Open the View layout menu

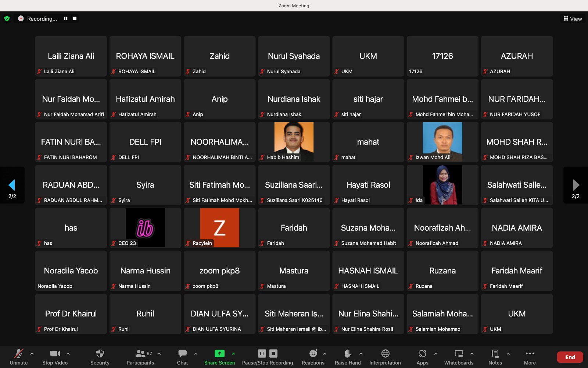tap(573, 19)
